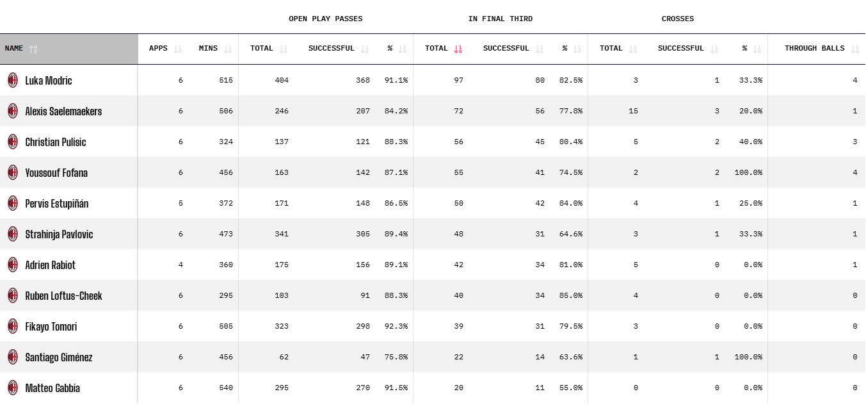Sort by crosses Total column

pos(632,49)
